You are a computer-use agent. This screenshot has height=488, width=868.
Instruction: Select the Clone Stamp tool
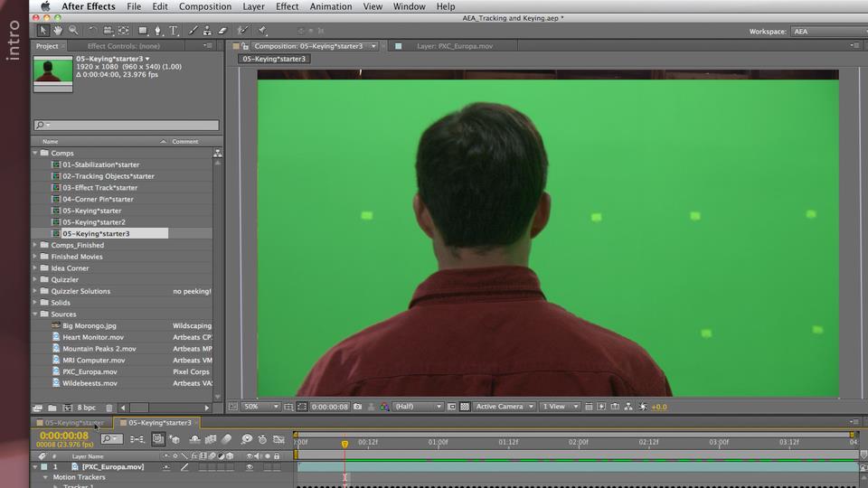pos(207,31)
